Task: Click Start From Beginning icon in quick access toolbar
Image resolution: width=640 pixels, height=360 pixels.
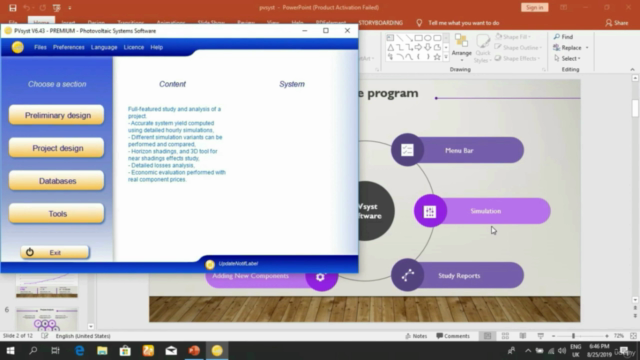Action: [x=57, y=8]
